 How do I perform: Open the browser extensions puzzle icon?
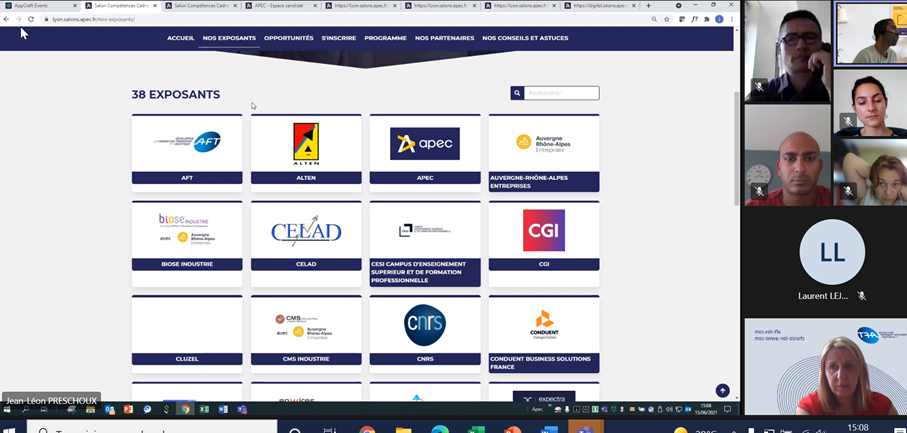(x=706, y=19)
